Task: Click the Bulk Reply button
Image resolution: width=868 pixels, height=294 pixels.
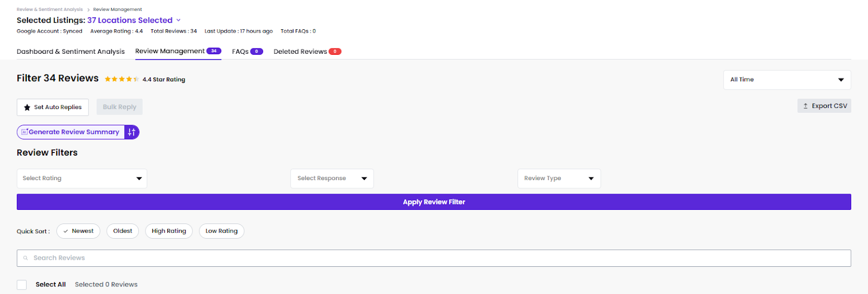Action: [119, 107]
